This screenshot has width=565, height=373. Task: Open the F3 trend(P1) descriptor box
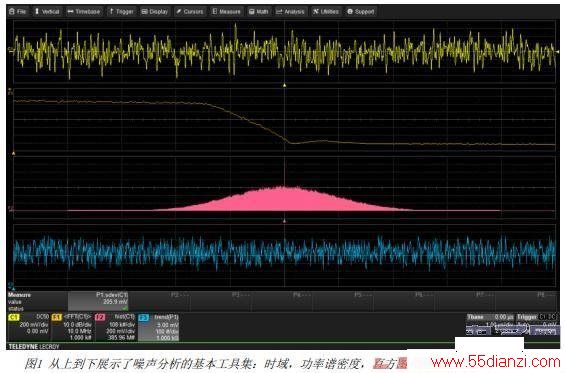159,327
